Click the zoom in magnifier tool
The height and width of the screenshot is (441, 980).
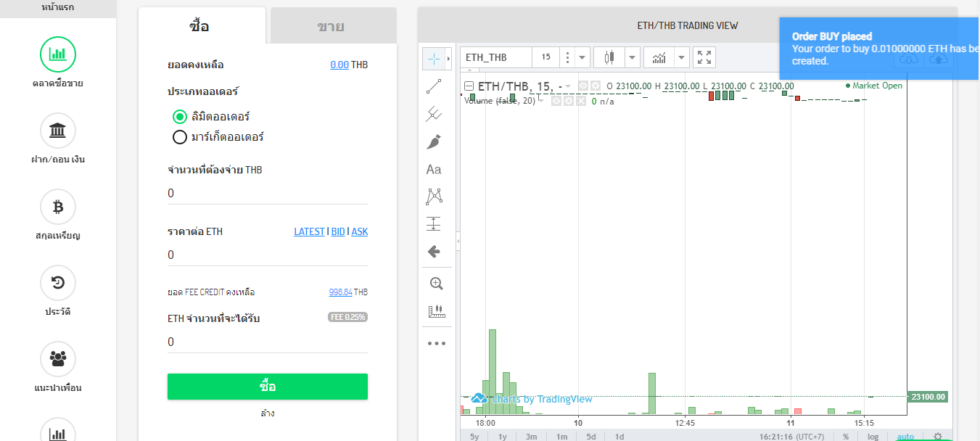436,284
